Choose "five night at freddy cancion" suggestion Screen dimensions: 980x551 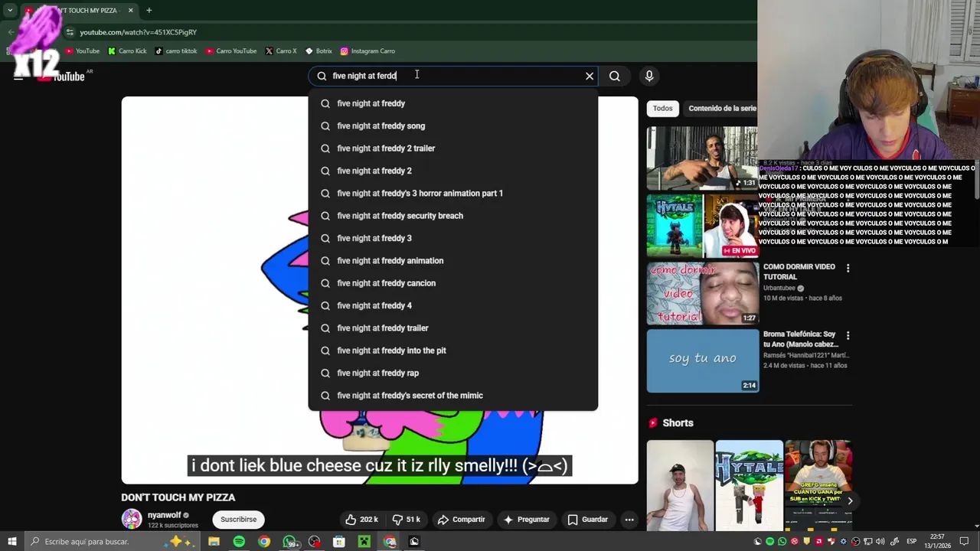(x=452, y=283)
